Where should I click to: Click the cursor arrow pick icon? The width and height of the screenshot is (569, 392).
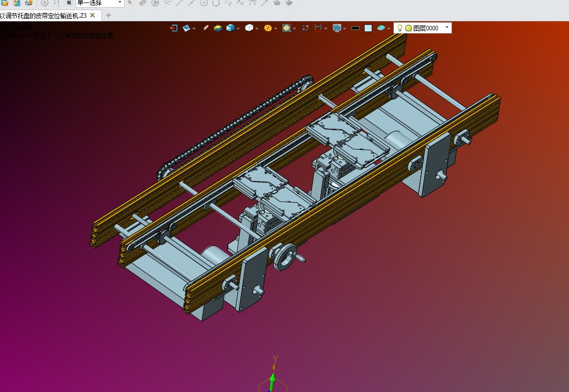pos(131,3)
